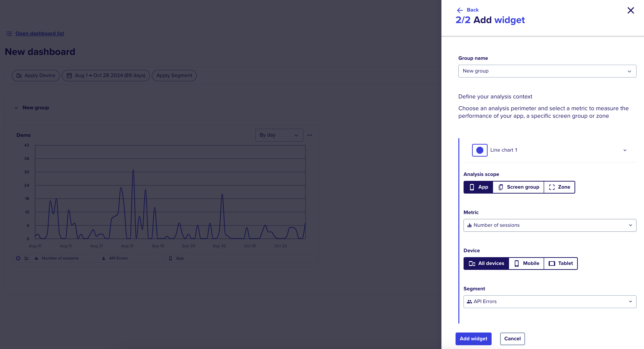Click the tablet icon on Tablet
Viewport: 644px width, 349px height.
552,264
